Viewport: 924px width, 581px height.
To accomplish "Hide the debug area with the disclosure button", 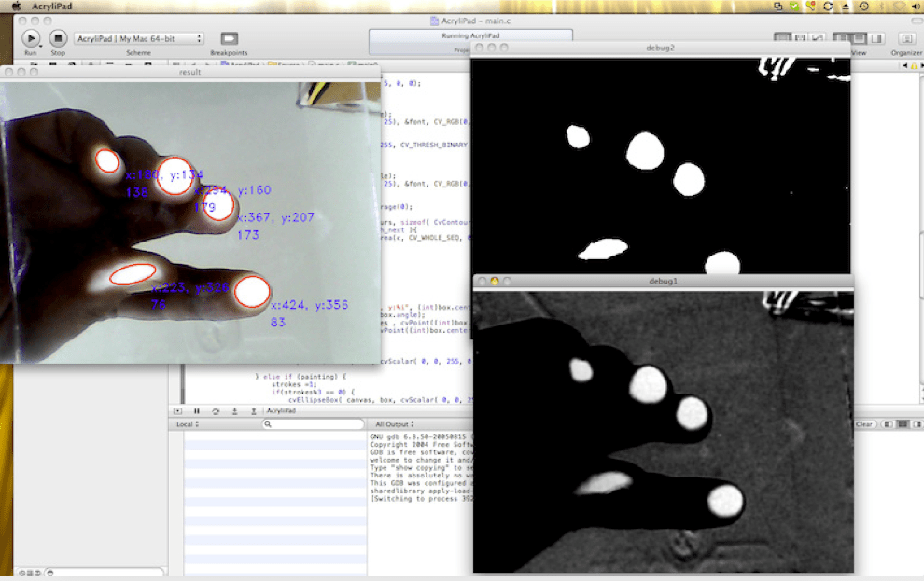I will [178, 410].
